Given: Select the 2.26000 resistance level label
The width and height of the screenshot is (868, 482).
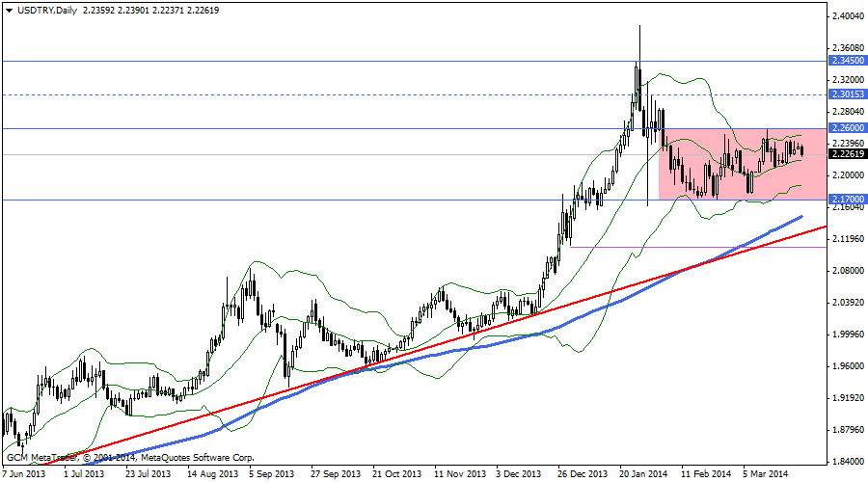Looking at the screenshot, I should pyautogui.click(x=848, y=128).
